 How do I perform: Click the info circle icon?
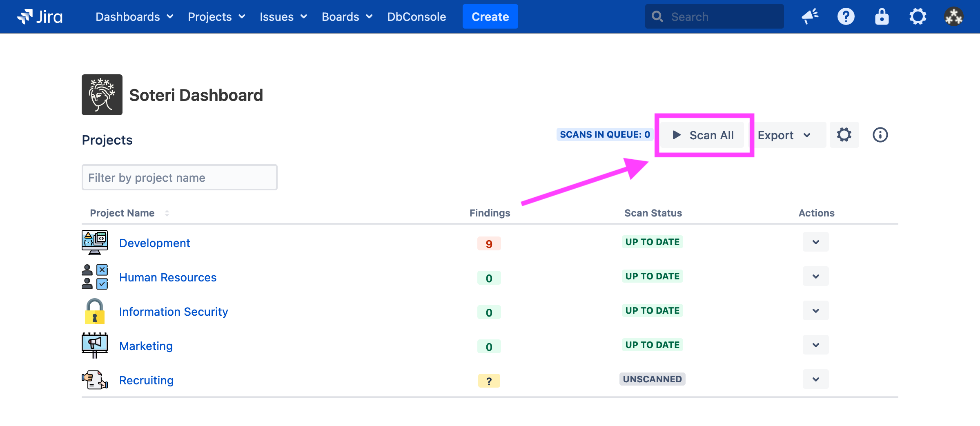pyautogui.click(x=880, y=135)
